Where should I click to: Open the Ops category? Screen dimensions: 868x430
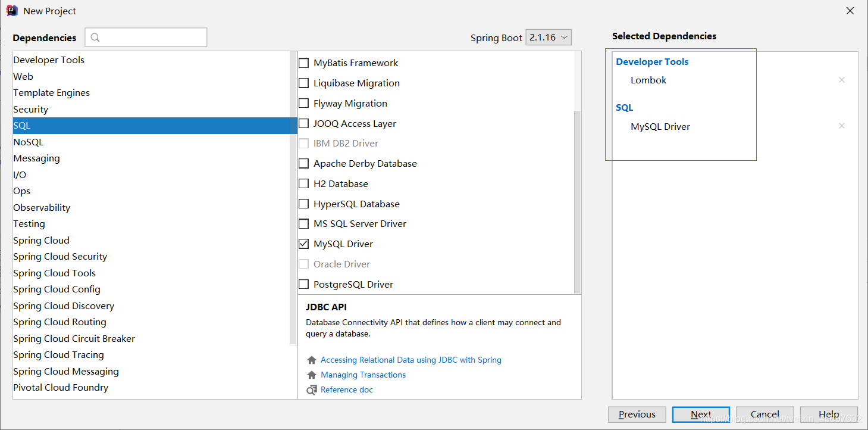[x=151, y=191]
